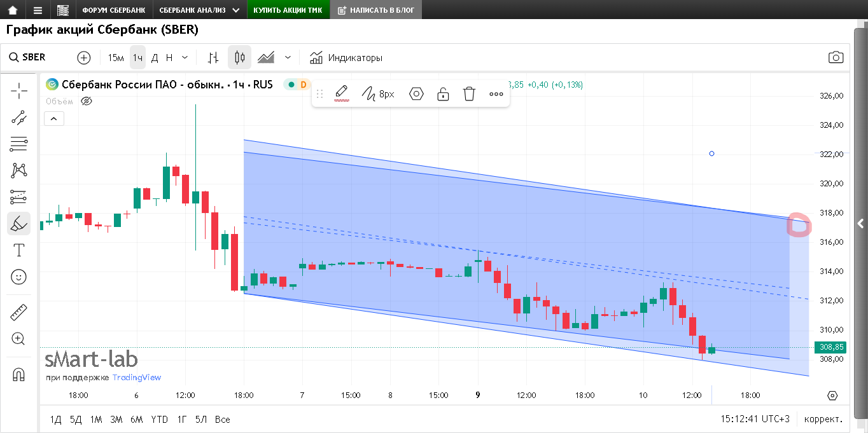Open the ФОРУМ СБЕРБАНК tab
This screenshot has width=868, height=433.
(113, 10)
